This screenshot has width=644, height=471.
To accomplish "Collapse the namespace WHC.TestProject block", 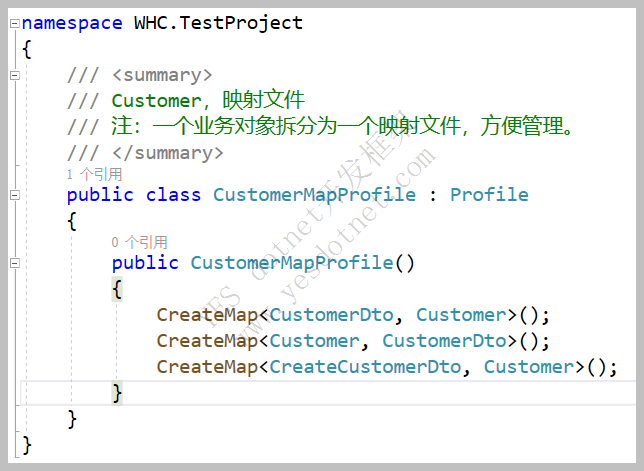I will pyautogui.click(x=14, y=22).
